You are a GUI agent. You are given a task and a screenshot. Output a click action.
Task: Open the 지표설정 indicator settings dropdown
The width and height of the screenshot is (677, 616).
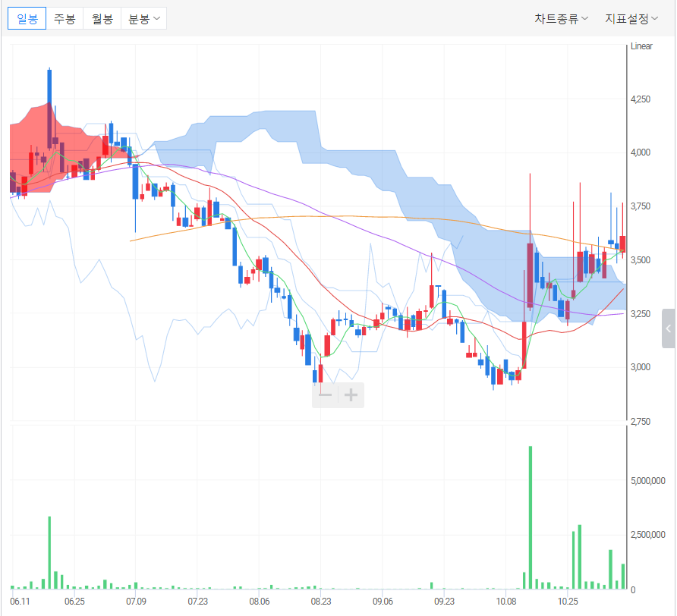631,18
